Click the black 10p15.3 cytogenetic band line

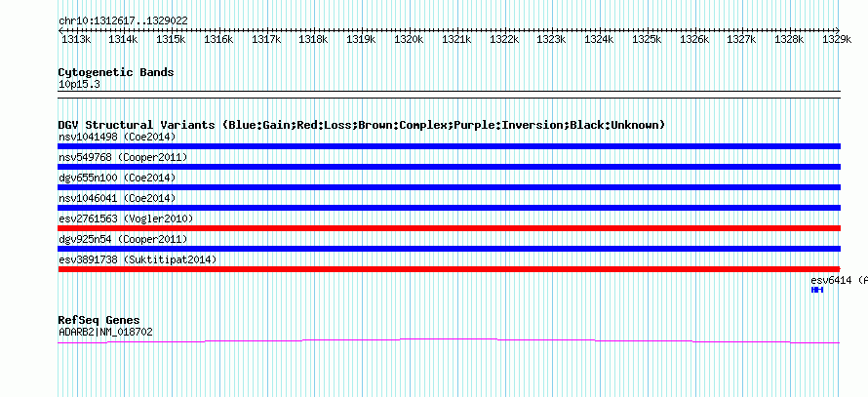(449, 95)
